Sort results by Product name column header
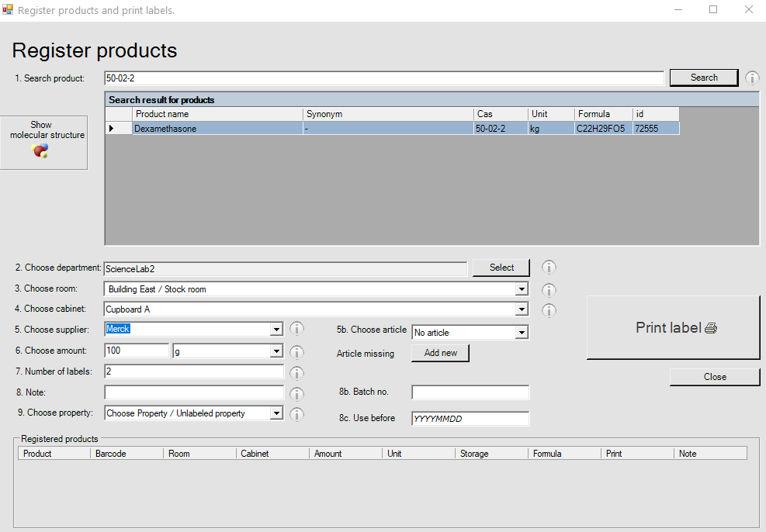Screen dimensions: 766x532 217,114
